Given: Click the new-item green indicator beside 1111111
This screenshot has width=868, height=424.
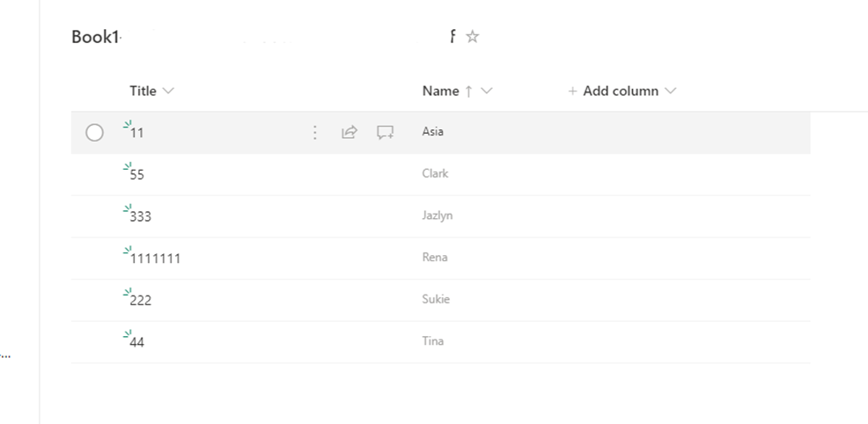Looking at the screenshot, I should pyautogui.click(x=128, y=250).
